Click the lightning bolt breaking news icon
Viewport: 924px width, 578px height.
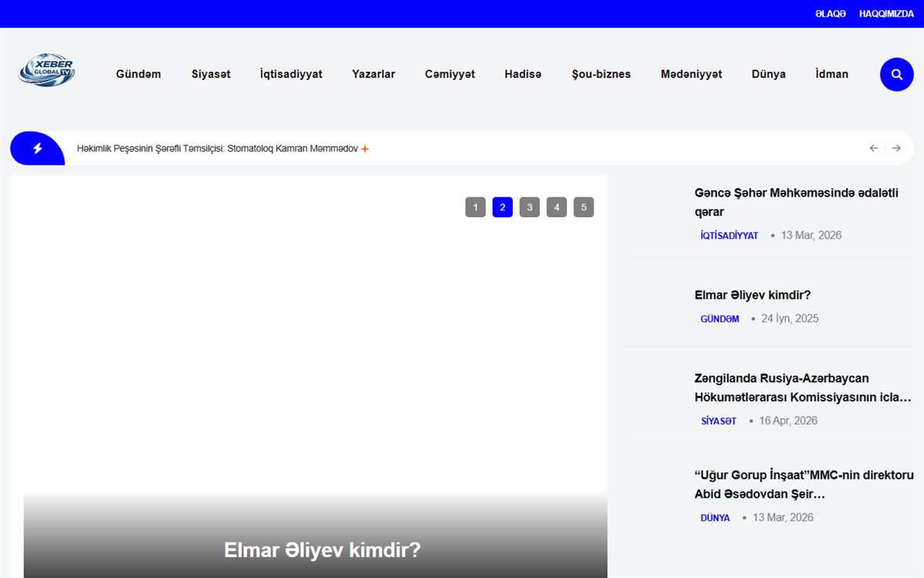pos(37,149)
